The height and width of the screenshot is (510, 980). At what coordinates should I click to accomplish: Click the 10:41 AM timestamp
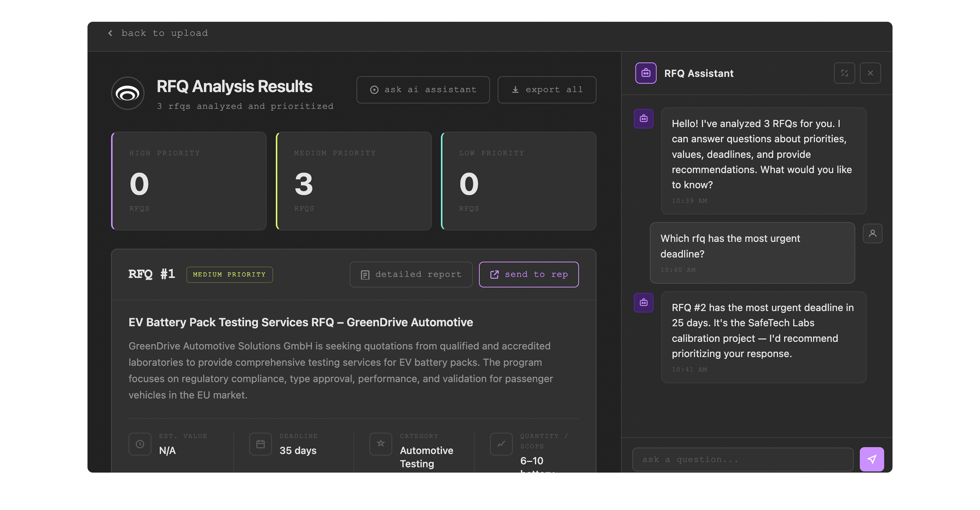689,369
